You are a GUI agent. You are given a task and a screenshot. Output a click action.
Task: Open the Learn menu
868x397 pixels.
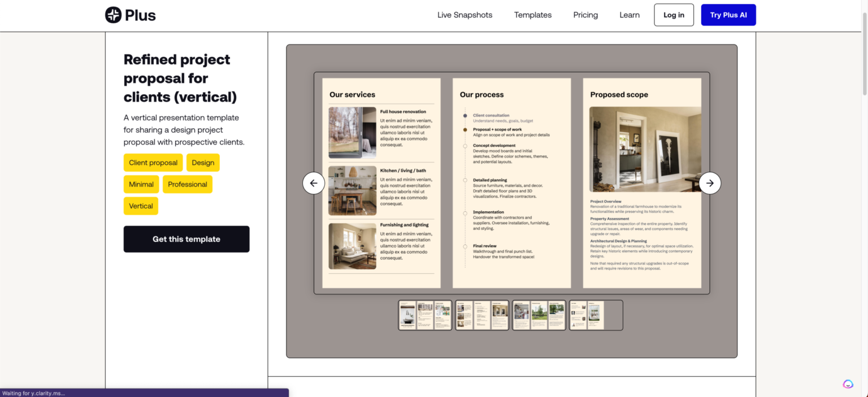click(x=629, y=15)
